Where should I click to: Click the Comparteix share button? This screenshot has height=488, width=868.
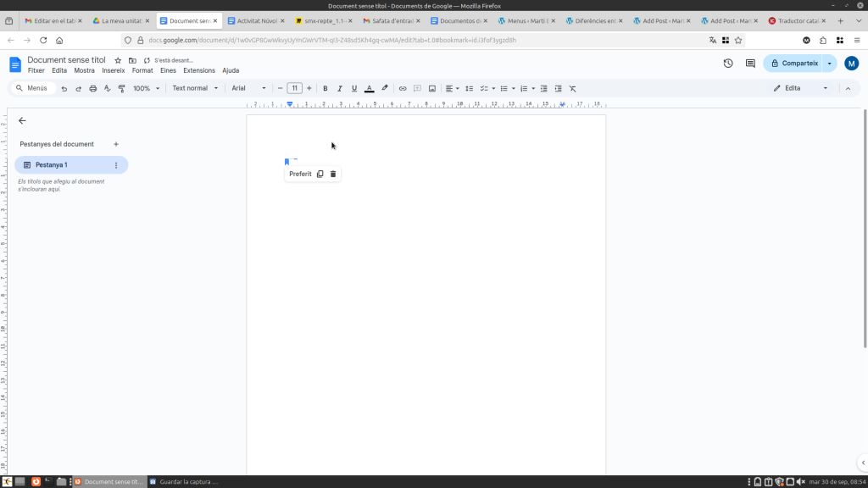tap(794, 64)
